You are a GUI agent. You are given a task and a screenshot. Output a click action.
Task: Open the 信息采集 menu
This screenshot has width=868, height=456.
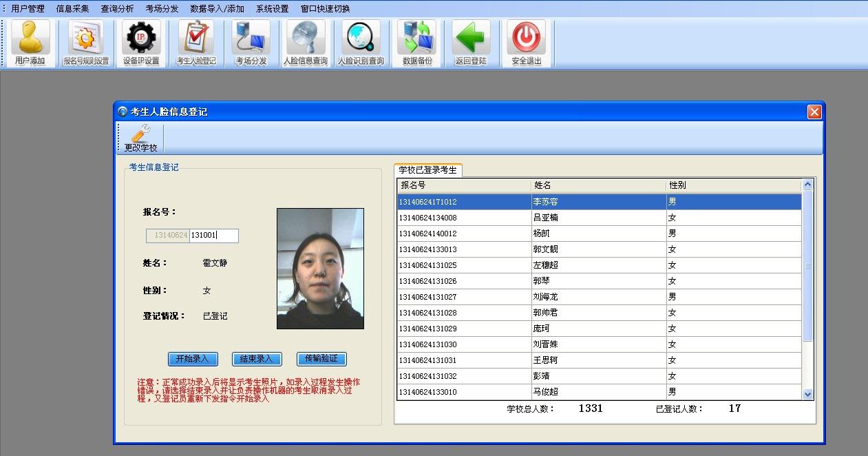72,9
